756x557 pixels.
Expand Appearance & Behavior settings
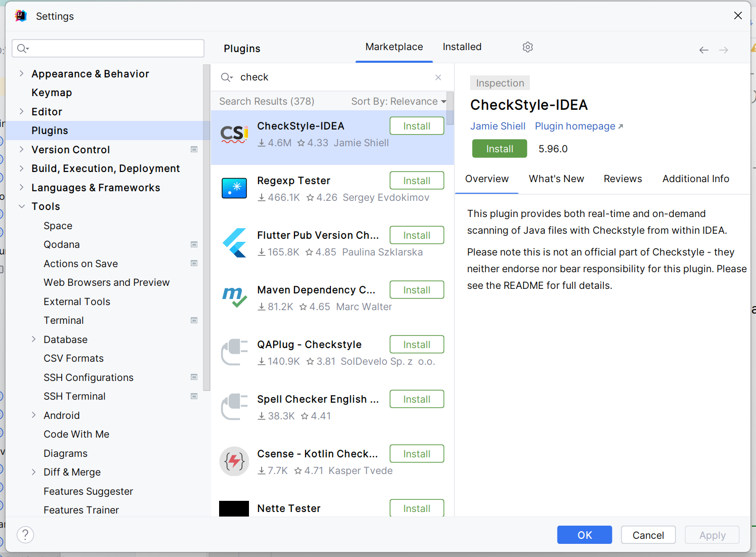tap(21, 74)
